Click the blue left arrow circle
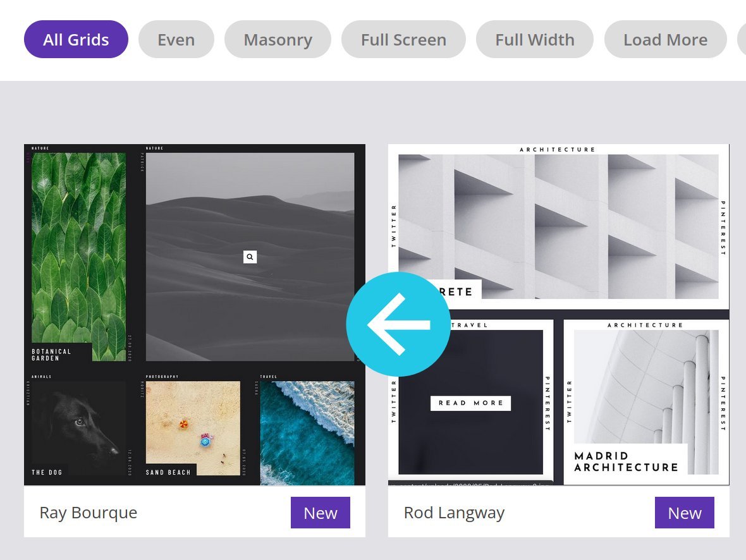 point(398,324)
